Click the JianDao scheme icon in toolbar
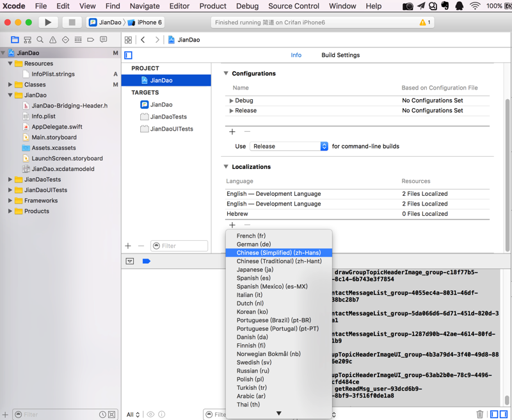Screen dimensions: 512x420 pyautogui.click(x=93, y=22)
